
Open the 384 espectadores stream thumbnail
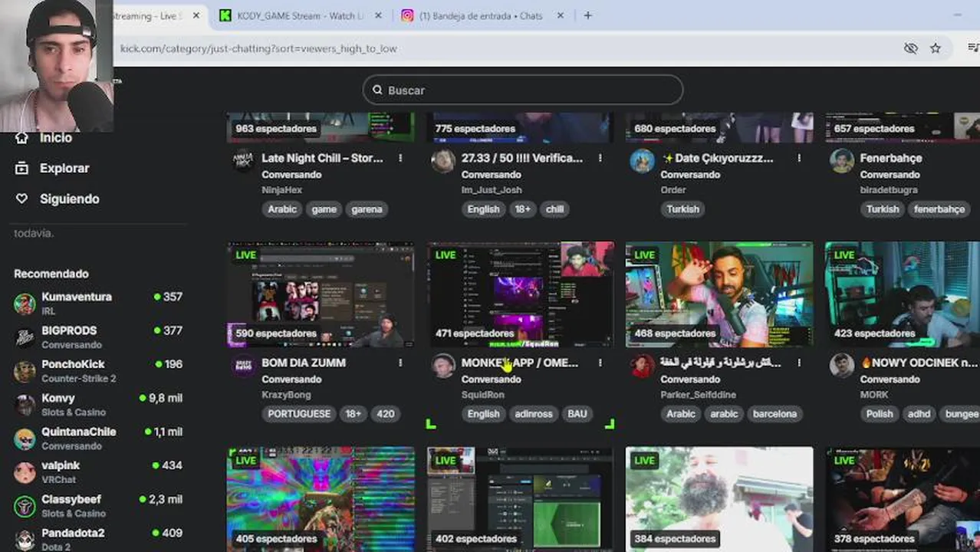[719, 499]
